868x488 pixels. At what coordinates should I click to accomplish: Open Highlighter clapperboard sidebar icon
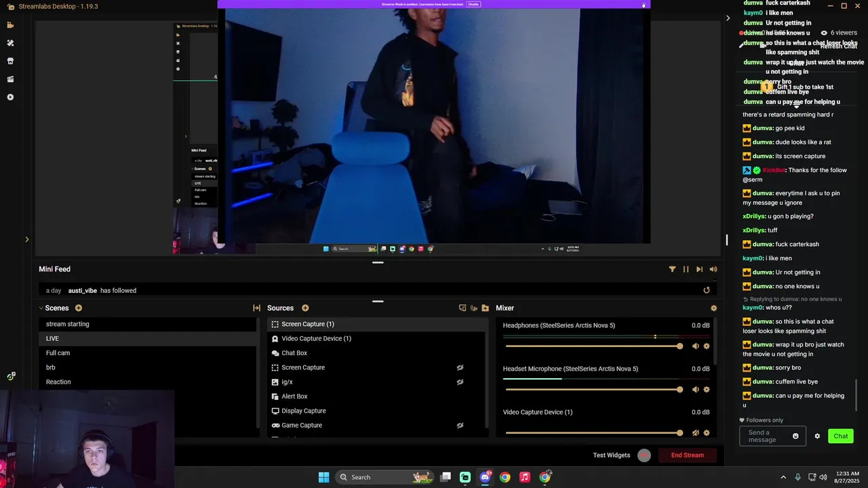click(10, 79)
